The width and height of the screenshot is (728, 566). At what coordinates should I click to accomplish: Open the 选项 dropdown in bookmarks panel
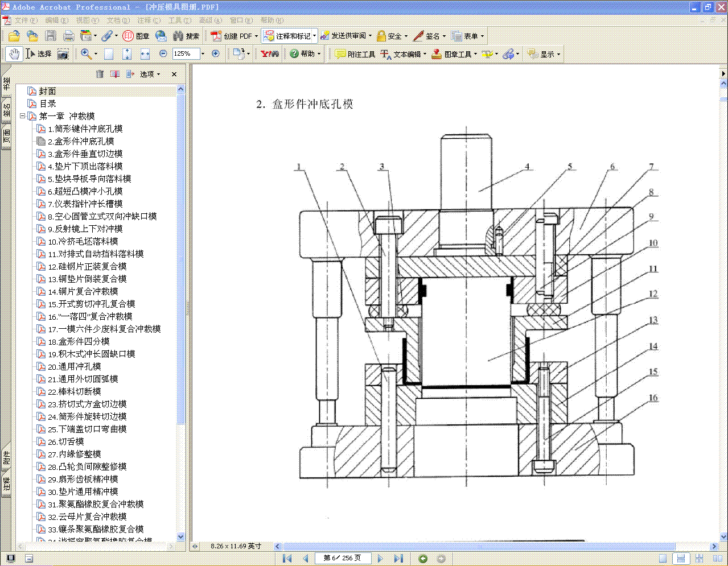(149, 74)
